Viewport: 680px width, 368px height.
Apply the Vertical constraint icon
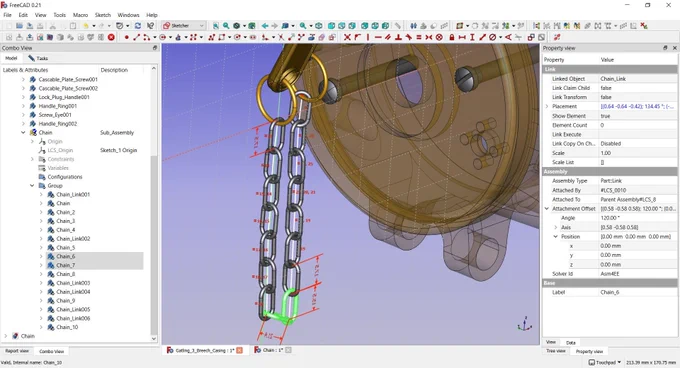[368, 37]
